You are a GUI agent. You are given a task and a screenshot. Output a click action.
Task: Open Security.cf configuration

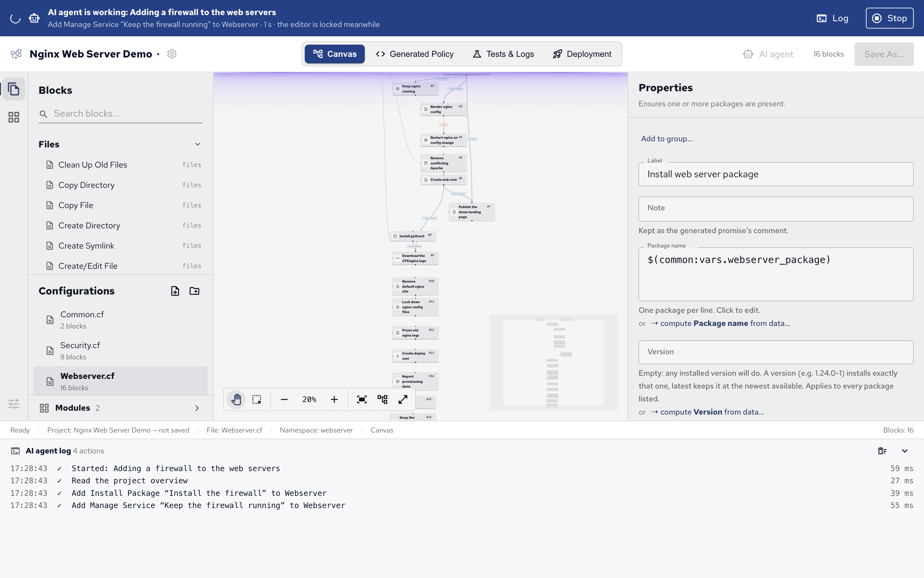[x=120, y=351]
